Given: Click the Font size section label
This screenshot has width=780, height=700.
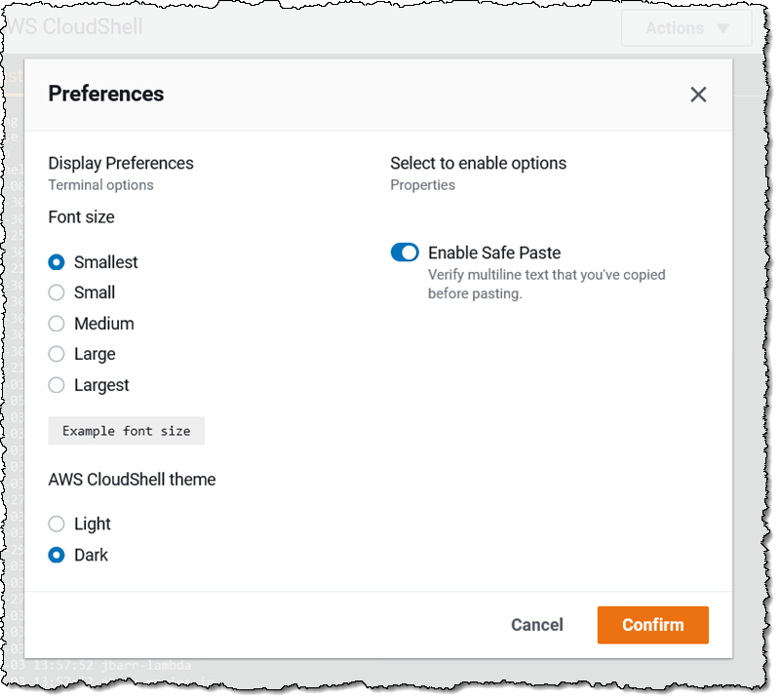Looking at the screenshot, I should 81,216.
